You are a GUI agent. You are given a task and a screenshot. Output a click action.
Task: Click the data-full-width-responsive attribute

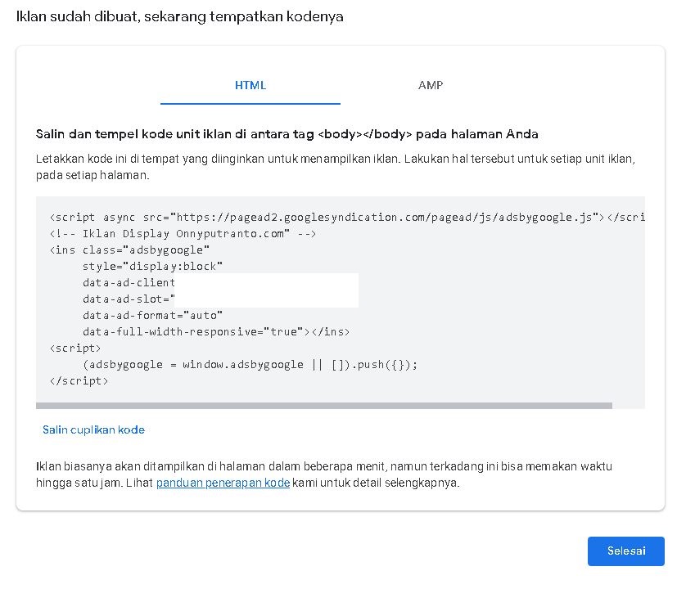tap(214, 331)
